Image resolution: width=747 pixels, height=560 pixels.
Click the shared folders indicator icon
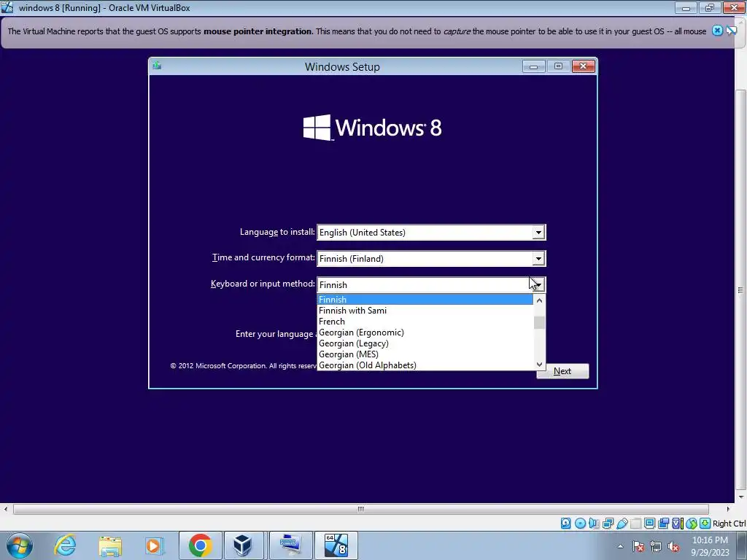point(635,524)
